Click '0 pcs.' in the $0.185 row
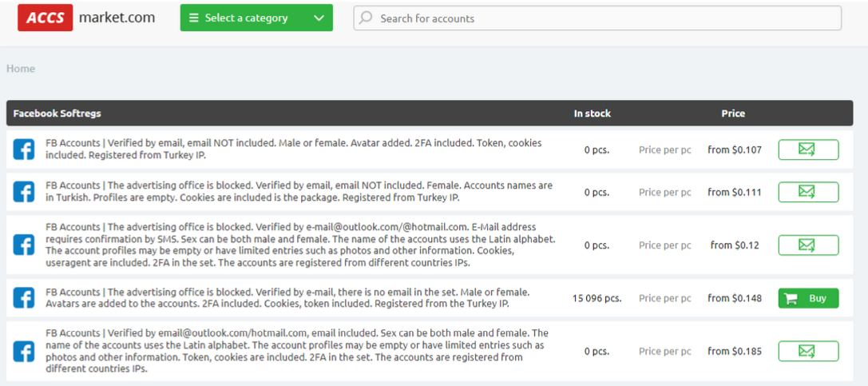The image size is (868, 386). click(597, 351)
